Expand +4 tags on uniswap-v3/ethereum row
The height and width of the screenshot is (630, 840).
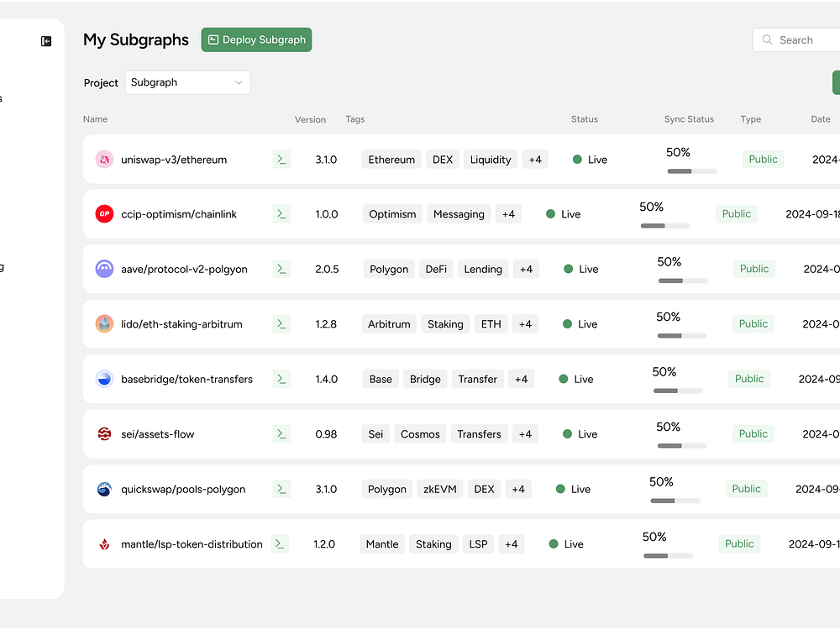[535, 160]
